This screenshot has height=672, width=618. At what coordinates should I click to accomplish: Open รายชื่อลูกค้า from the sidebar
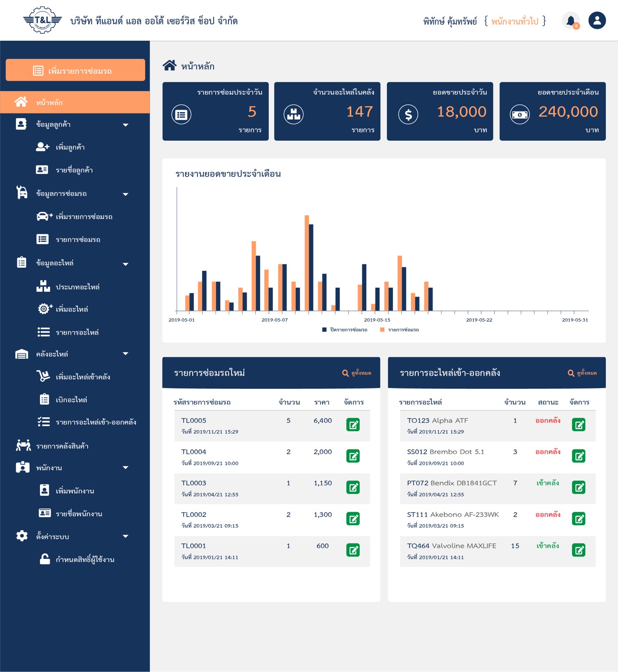(x=74, y=170)
